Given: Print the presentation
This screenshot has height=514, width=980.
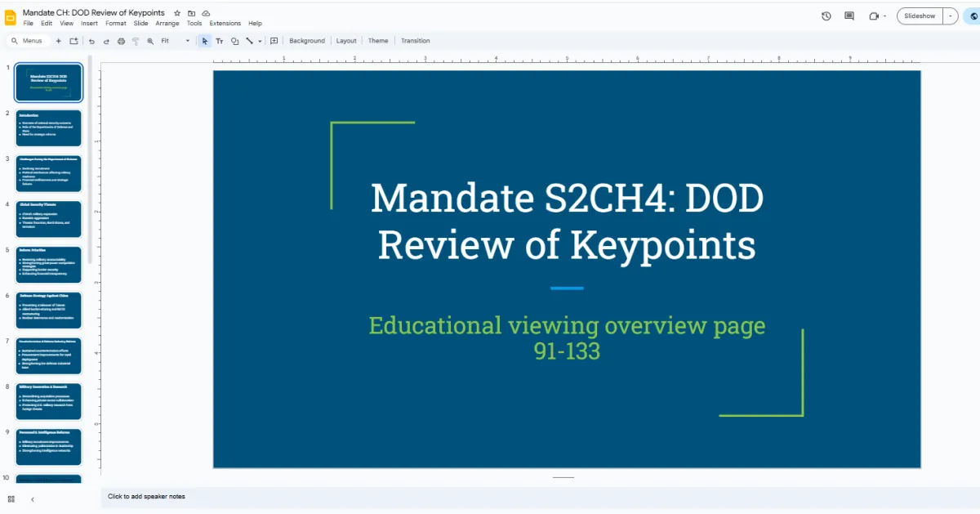Looking at the screenshot, I should point(121,41).
